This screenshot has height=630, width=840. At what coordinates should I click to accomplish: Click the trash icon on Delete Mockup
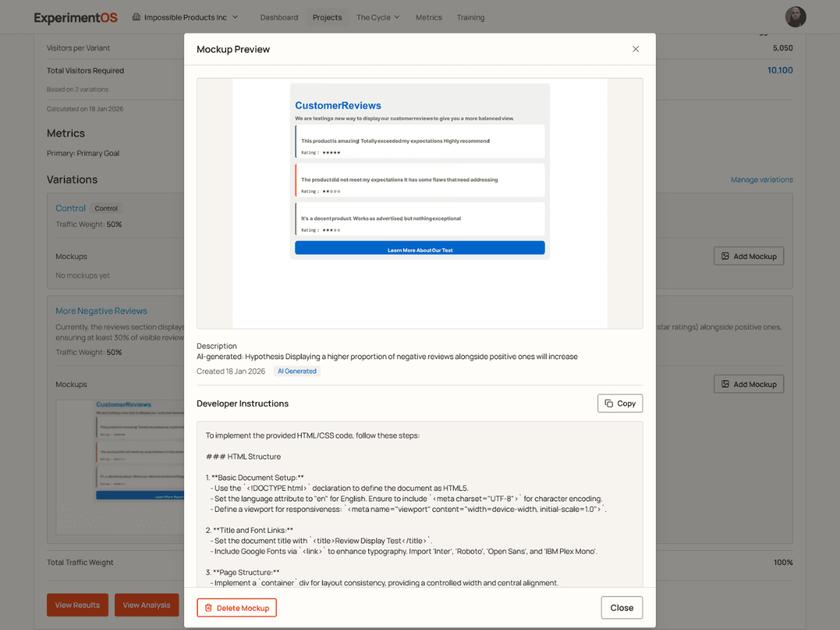[208, 608]
